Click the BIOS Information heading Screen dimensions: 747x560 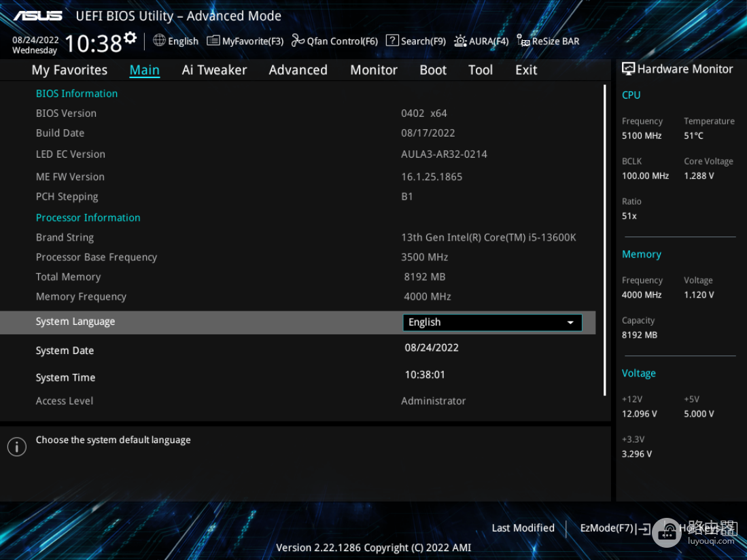pos(77,94)
